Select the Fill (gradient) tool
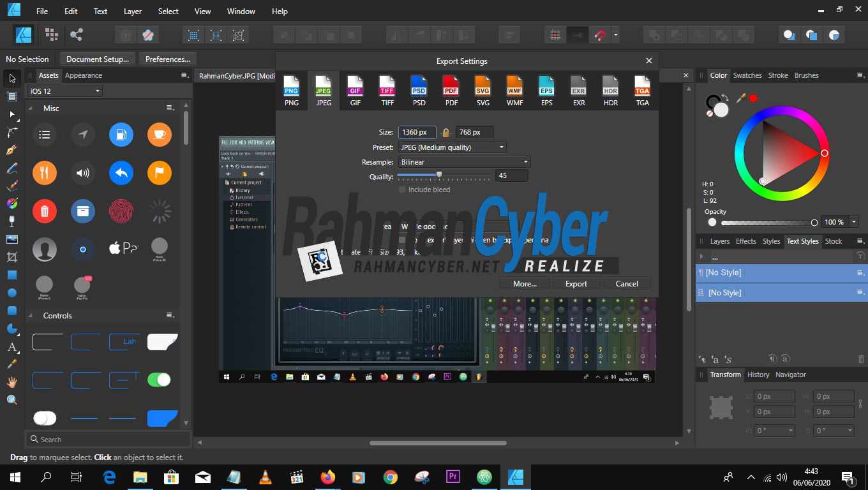Viewport: 868px width, 490px height. click(12, 204)
